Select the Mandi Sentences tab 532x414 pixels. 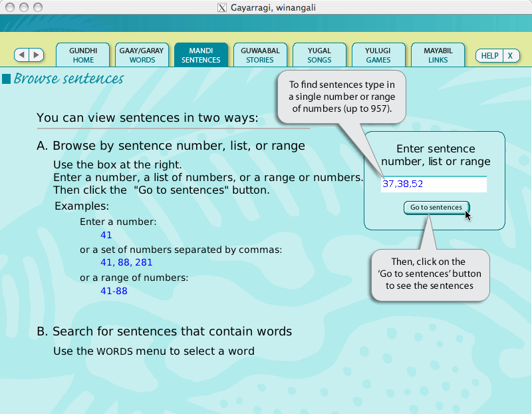tap(201, 55)
